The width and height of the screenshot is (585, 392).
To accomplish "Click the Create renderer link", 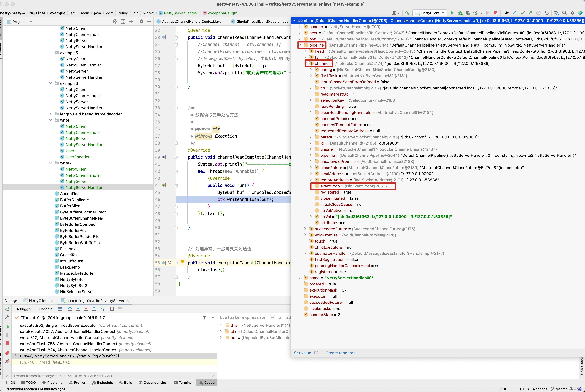I will point(340,353).
